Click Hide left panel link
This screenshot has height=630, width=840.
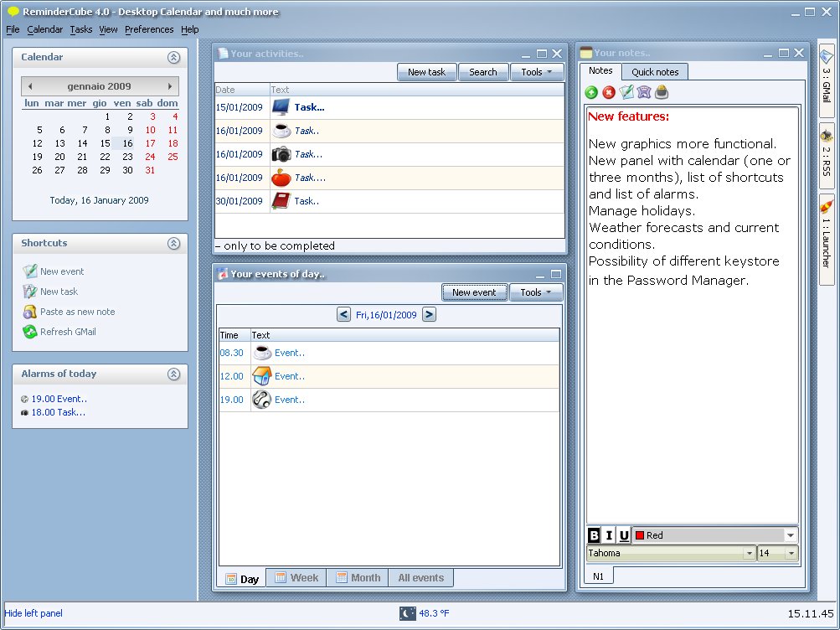[33, 613]
